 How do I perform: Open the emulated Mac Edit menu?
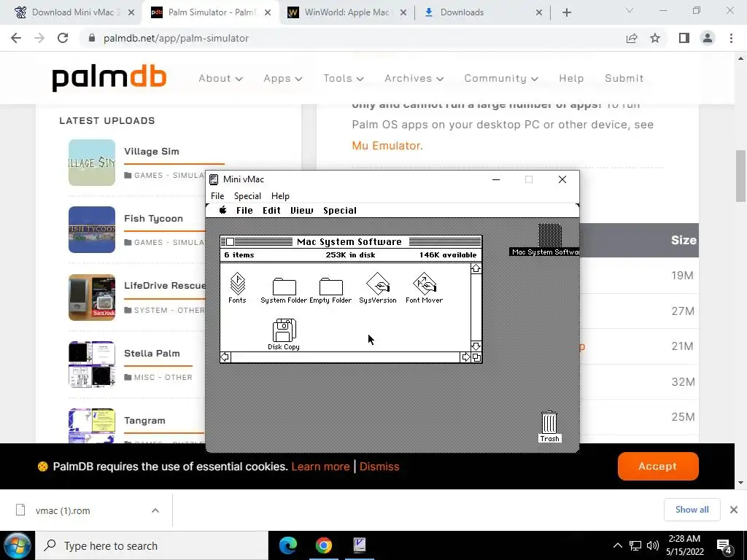click(x=271, y=211)
